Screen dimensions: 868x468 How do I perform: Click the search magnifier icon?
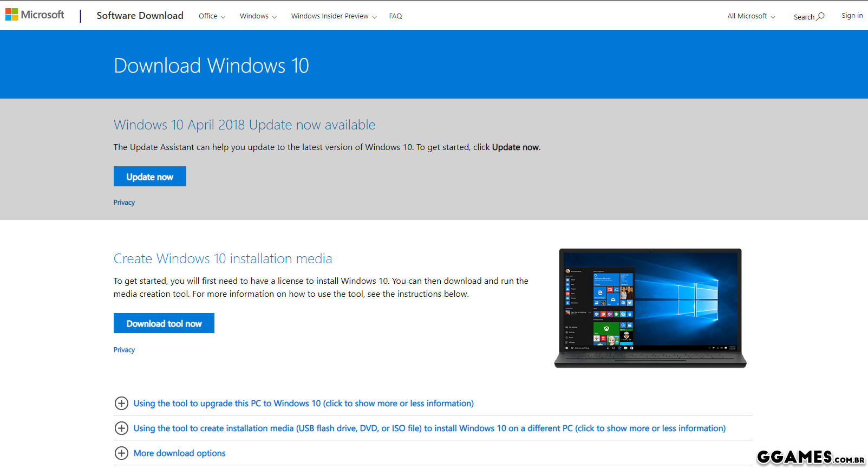(x=821, y=16)
